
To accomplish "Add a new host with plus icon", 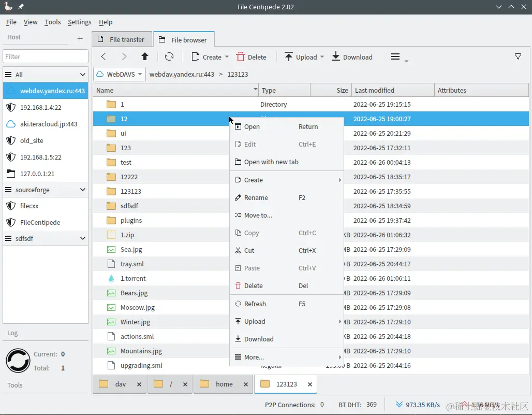I will (x=80, y=38).
